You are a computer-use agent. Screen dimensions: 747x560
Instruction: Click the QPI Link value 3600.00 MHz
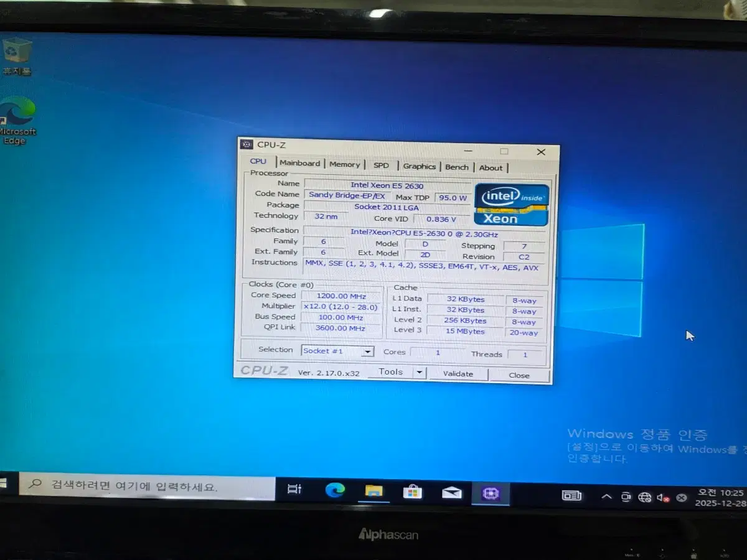click(341, 328)
